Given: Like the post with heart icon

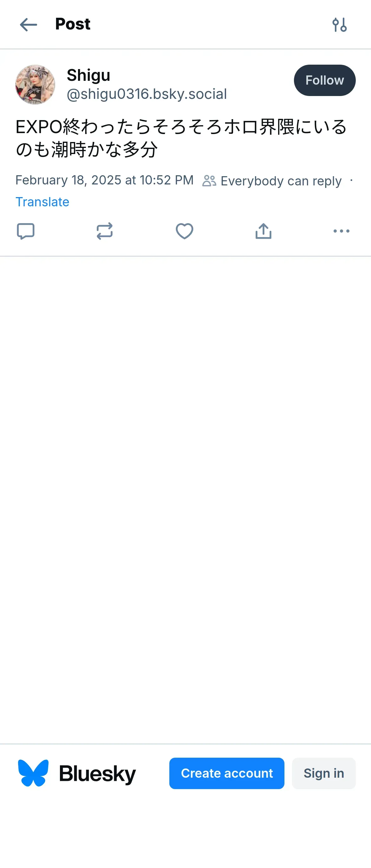Looking at the screenshot, I should click(185, 231).
